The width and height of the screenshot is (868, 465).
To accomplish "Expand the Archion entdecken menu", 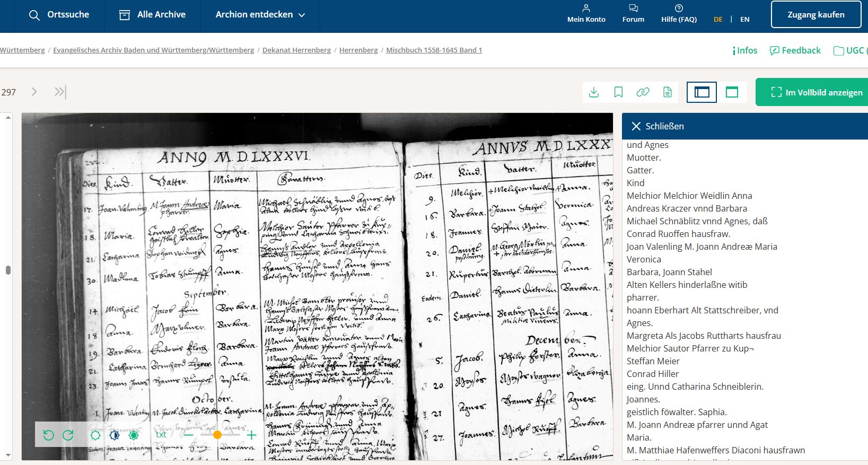I will 260,15.
